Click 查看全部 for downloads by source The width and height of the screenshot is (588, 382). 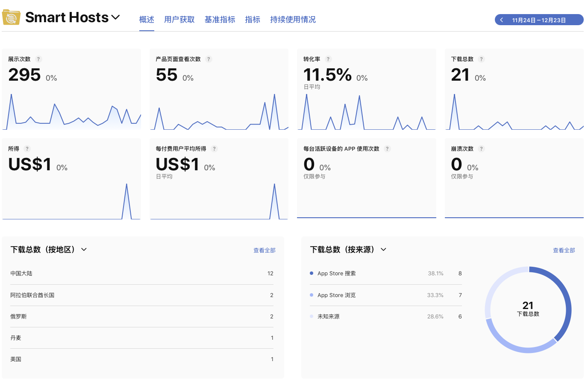click(564, 250)
